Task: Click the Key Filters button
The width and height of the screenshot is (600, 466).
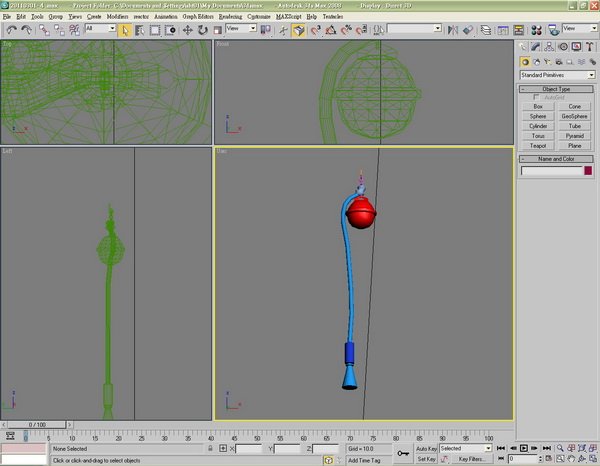Action: (471, 459)
